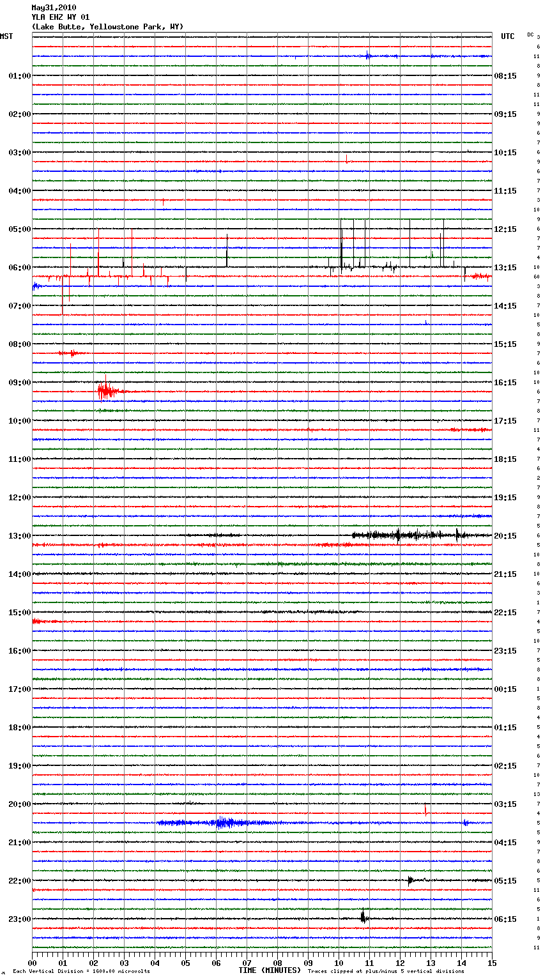Select the 06:00 MST hour label
The height and width of the screenshot is (980, 543).
click(20, 268)
